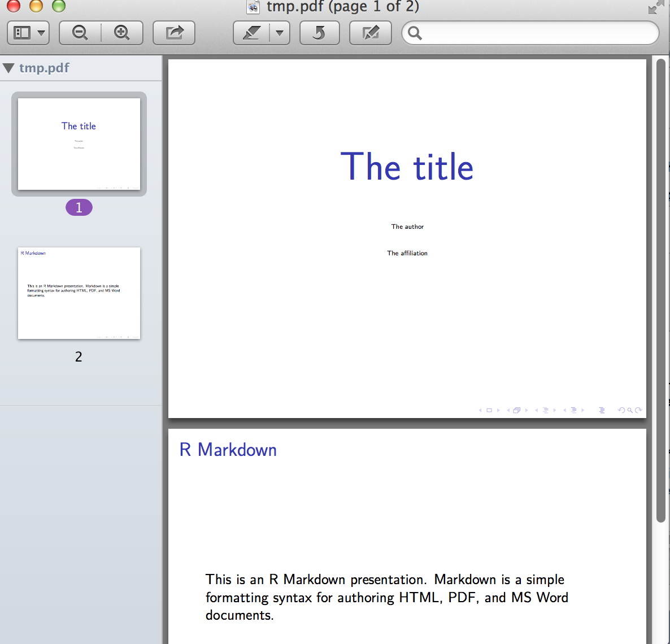The height and width of the screenshot is (644, 670).
Task: Click into the toolbar search field
Action: (x=530, y=33)
